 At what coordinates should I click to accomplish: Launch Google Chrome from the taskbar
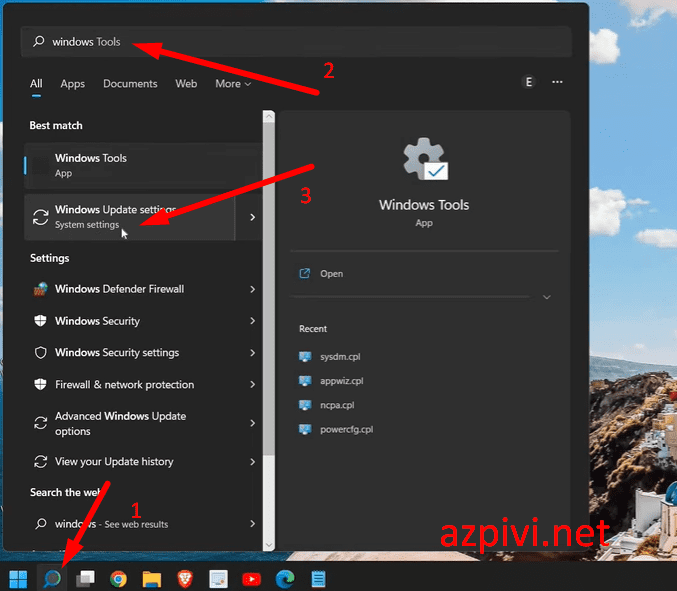[x=118, y=579]
